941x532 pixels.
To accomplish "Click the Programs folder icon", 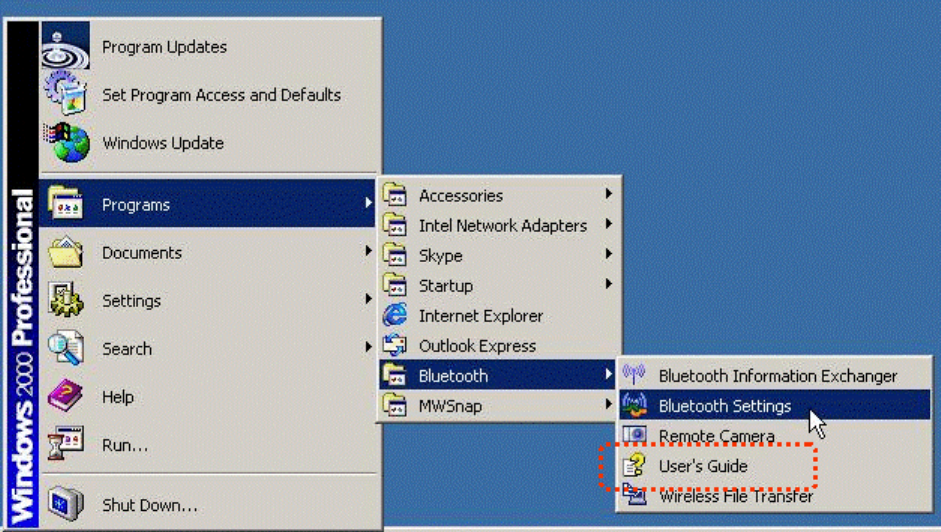I will [65, 203].
